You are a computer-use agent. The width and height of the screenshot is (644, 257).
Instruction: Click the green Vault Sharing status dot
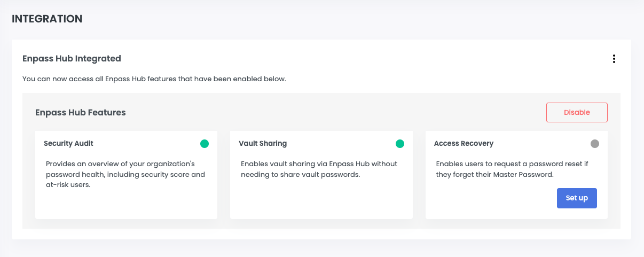click(400, 144)
